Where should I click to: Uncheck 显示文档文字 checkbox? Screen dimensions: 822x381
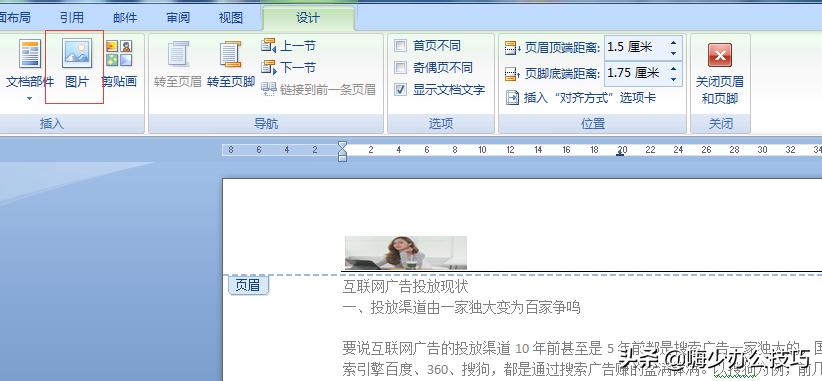tap(401, 90)
